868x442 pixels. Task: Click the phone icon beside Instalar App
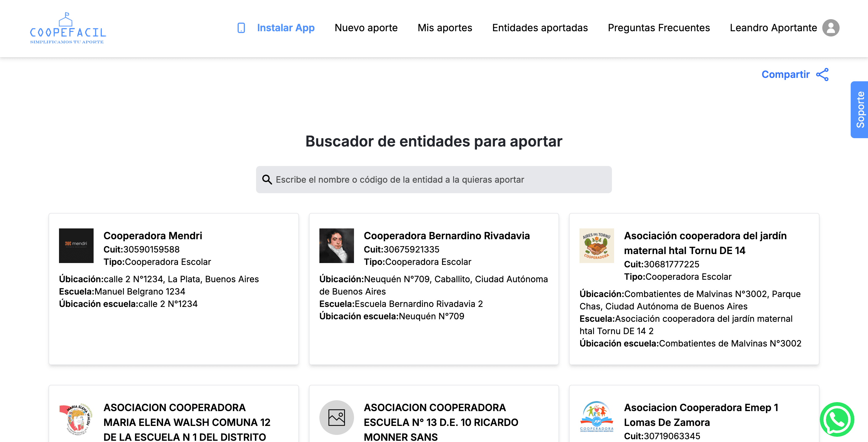(241, 28)
